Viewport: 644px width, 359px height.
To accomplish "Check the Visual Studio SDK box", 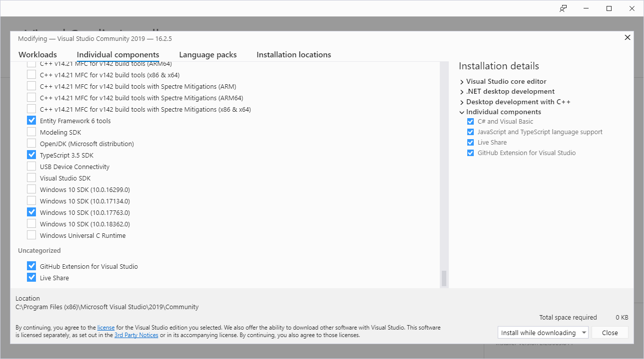I will [x=31, y=178].
